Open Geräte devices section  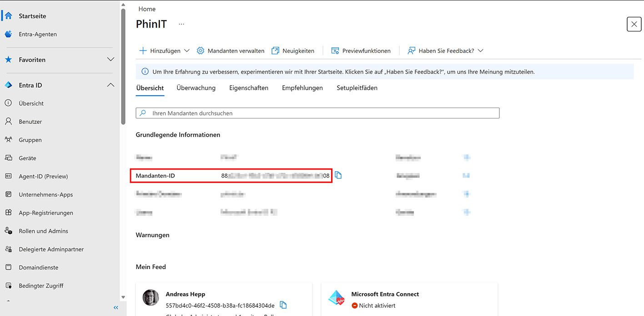pyautogui.click(x=27, y=158)
